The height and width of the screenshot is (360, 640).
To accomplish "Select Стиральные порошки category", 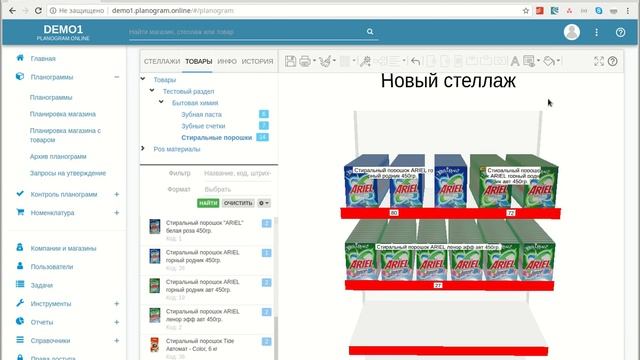I will click(x=216, y=138).
